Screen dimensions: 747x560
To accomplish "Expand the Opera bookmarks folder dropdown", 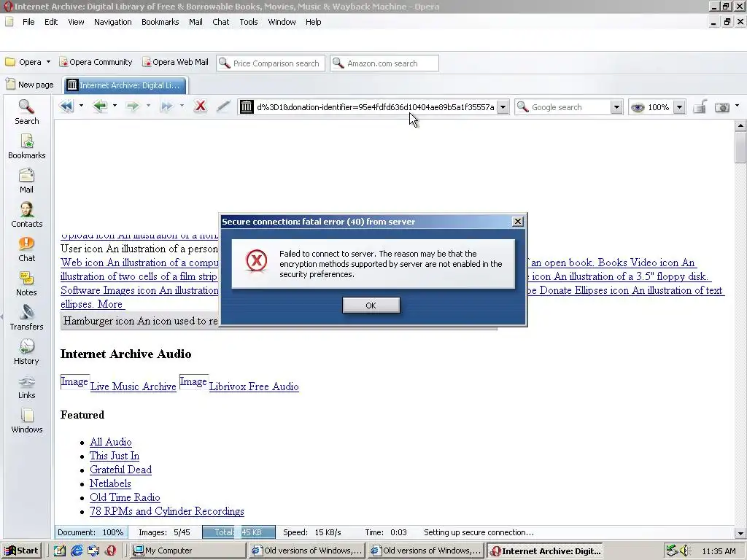I will tap(48, 62).
